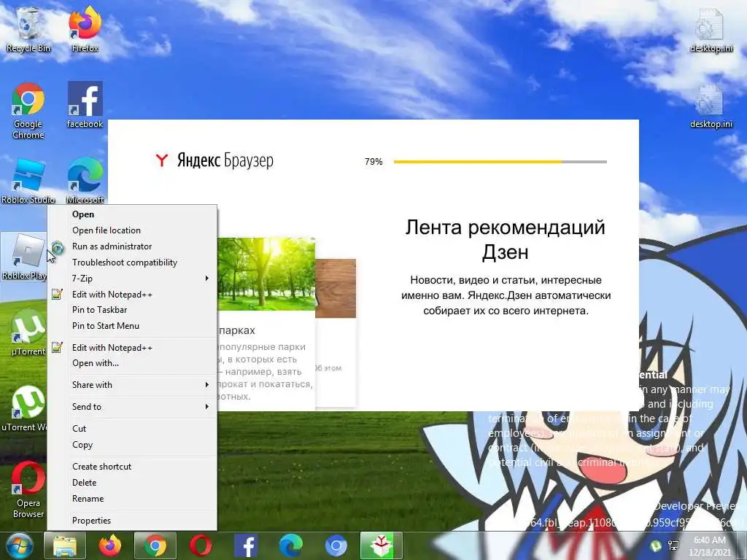Select the top desktop.ini file icon
This screenshot has width=747, height=560.
[711, 30]
